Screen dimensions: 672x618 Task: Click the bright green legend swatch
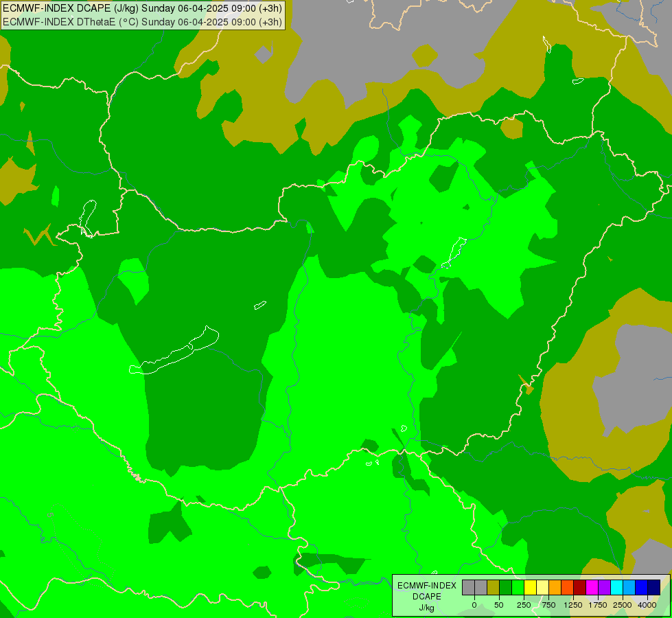[x=518, y=588]
